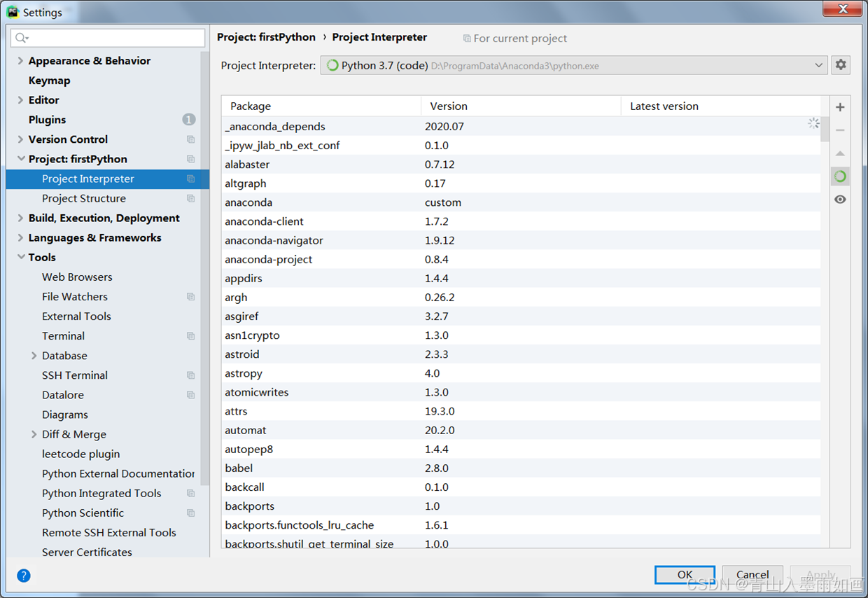This screenshot has width=868, height=598.
Task: Select Server Certificates under Tools
Action: click(87, 552)
